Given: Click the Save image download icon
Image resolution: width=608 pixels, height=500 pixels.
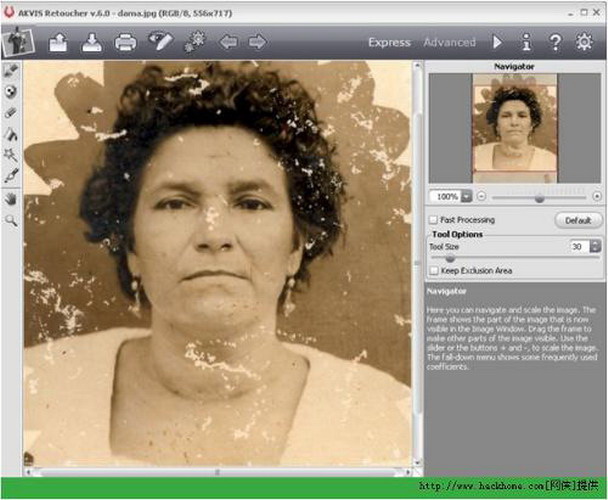Looking at the screenshot, I should [x=92, y=42].
